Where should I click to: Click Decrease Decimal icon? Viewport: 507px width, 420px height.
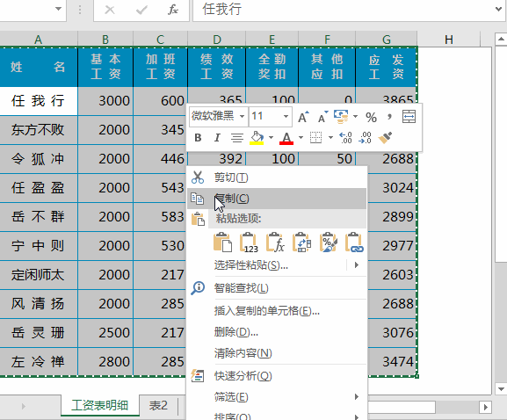tap(365, 138)
